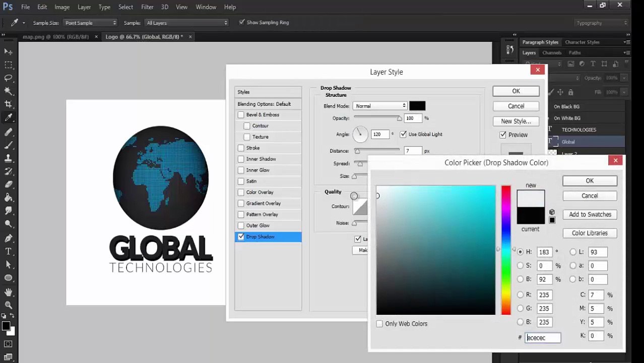
Task: Select the Path Selection tool
Action: [8, 264]
